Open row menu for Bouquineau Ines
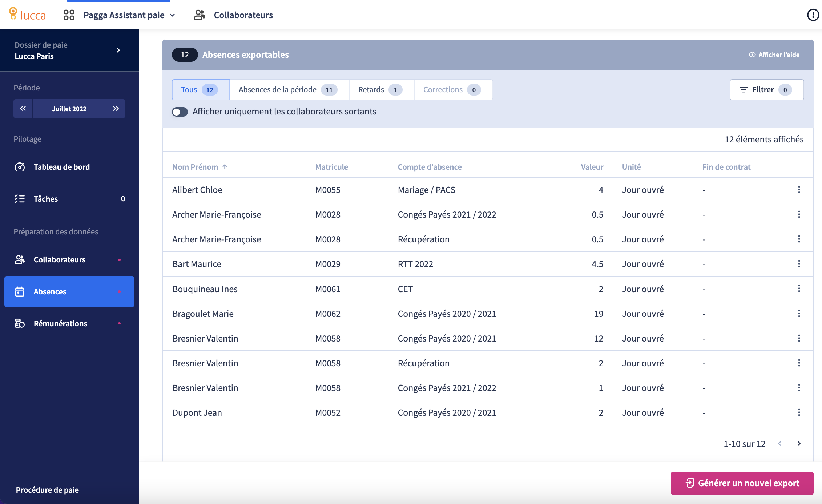Viewport: 822px width, 504px height. pos(799,289)
